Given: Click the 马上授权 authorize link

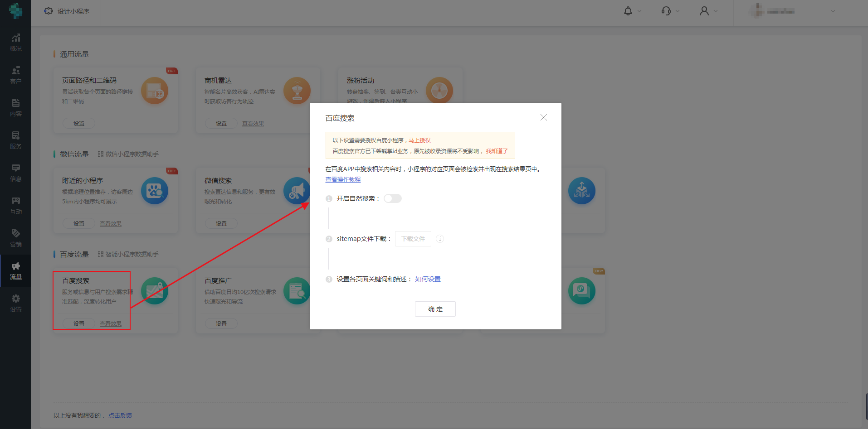Looking at the screenshot, I should coord(419,140).
